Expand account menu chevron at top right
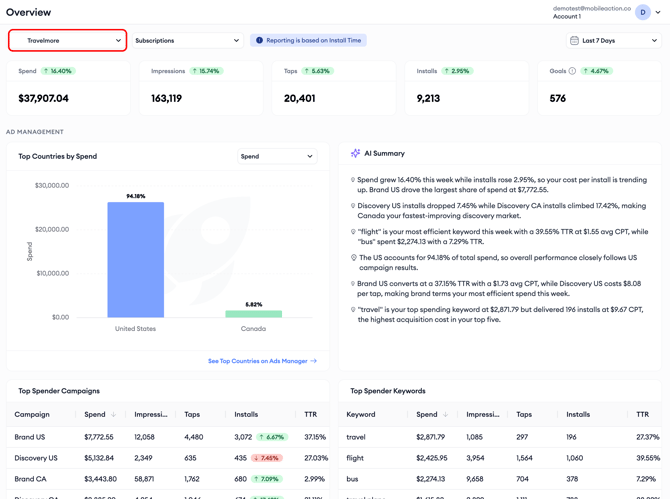 [658, 12]
